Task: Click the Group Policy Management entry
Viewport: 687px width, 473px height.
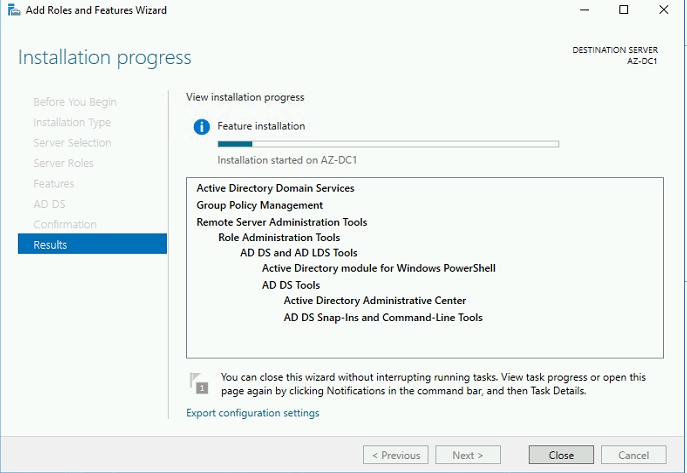Action: (x=259, y=205)
